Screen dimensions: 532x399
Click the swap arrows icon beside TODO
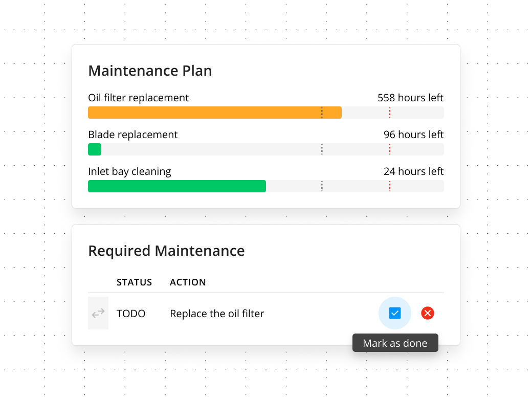[x=98, y=313]
